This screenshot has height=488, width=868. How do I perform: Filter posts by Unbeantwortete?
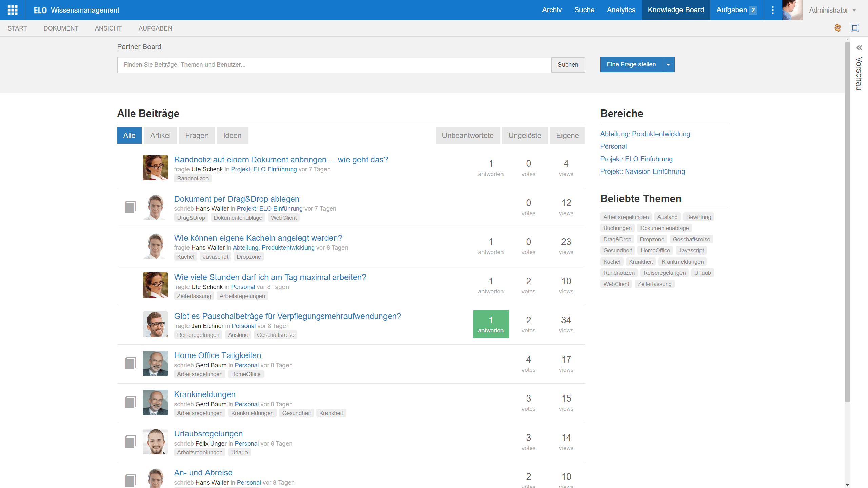(468, 136)
